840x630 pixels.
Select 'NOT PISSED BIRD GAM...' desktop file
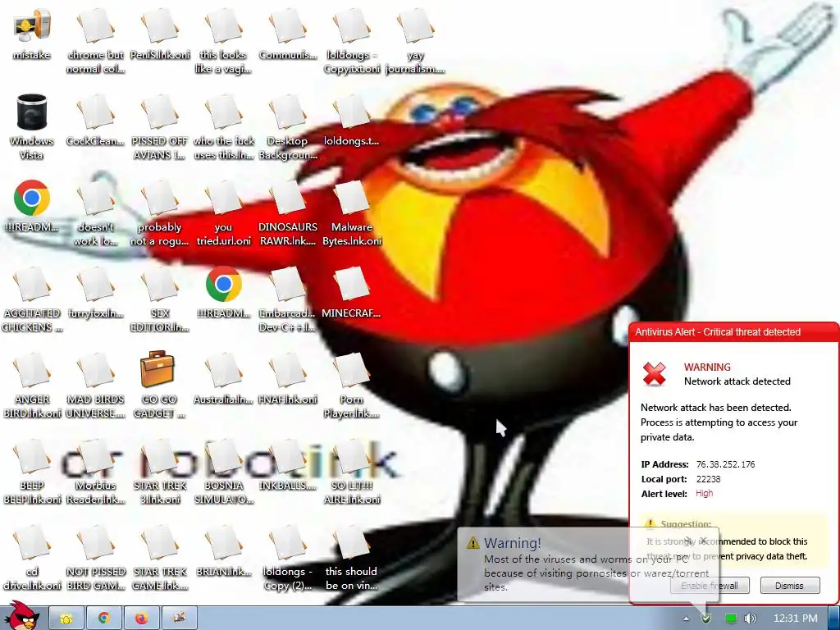(x=96, y=558)
